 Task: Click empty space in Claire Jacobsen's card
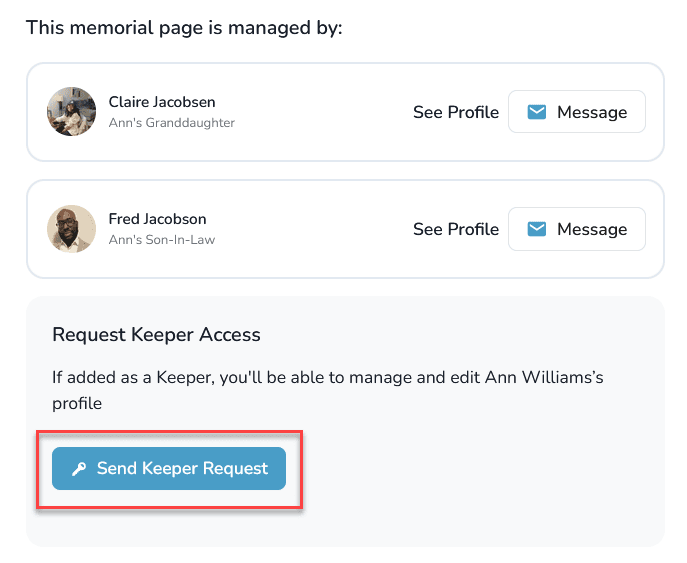(320, 112)
